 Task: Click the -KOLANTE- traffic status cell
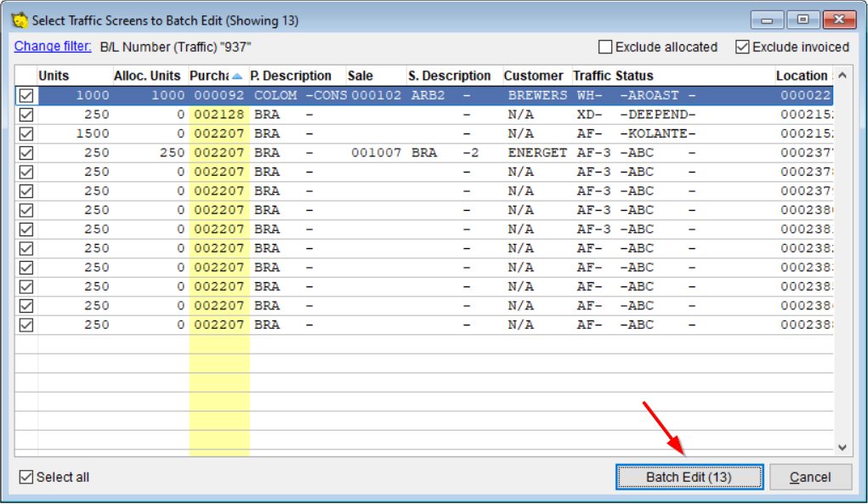coord(658,134)
